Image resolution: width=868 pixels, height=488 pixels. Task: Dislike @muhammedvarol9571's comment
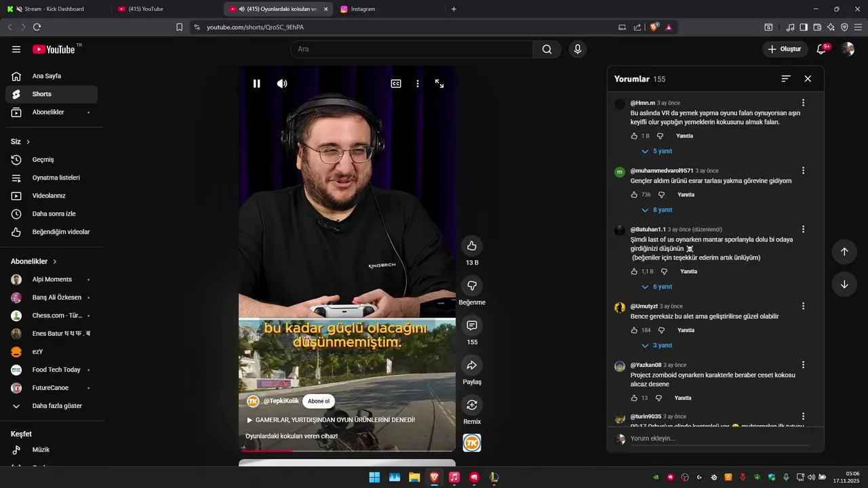click(661, 195)
